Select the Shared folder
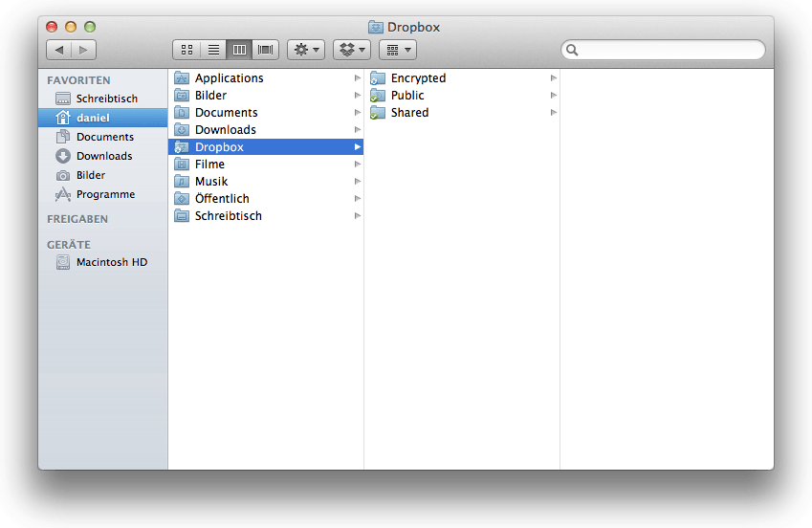 [x=463, y=113]
